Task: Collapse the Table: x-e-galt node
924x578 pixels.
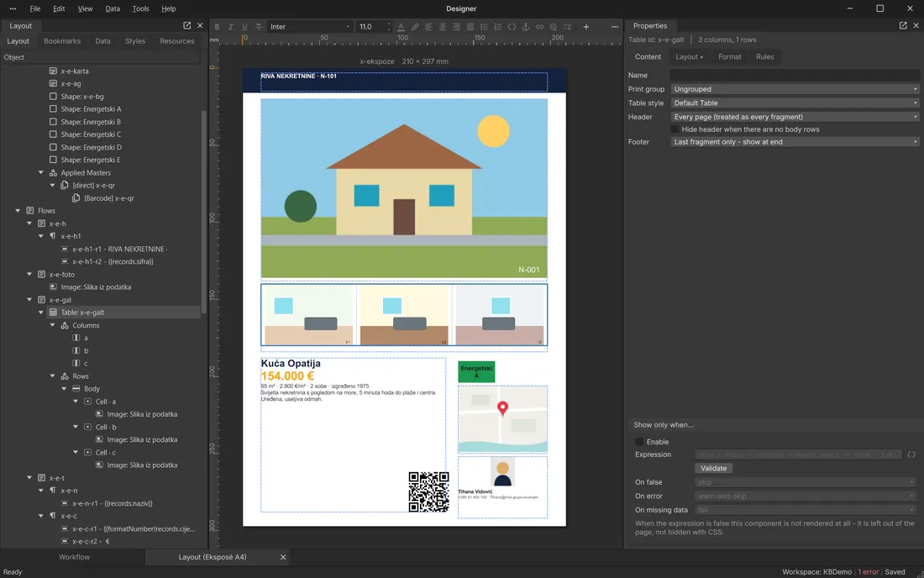Action: (41, 313)
